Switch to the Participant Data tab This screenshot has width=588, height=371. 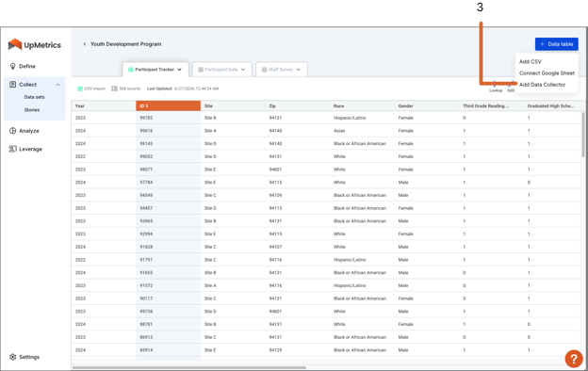point(222,70)
